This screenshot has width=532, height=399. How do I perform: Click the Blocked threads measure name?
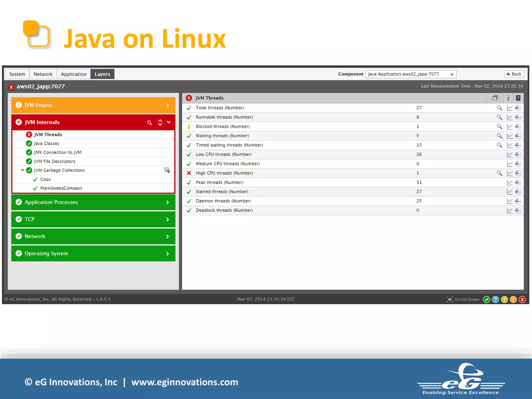coord(223,127)
